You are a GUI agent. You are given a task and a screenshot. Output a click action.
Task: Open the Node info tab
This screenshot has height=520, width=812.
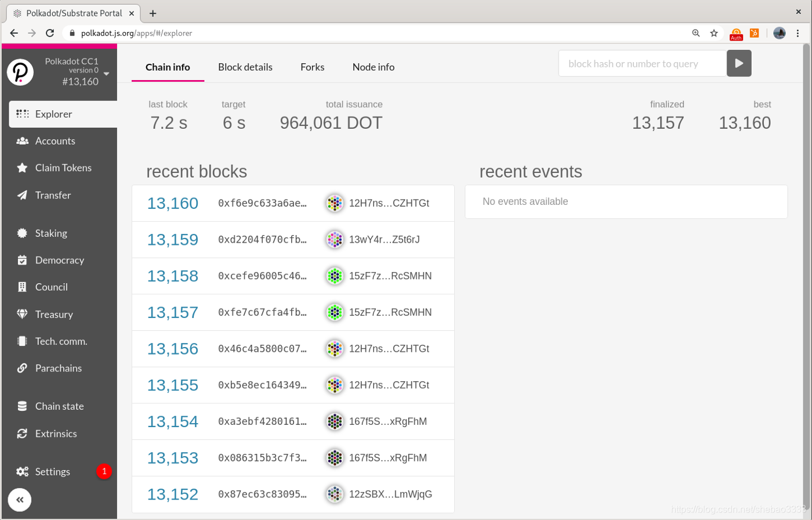[374, 67]
